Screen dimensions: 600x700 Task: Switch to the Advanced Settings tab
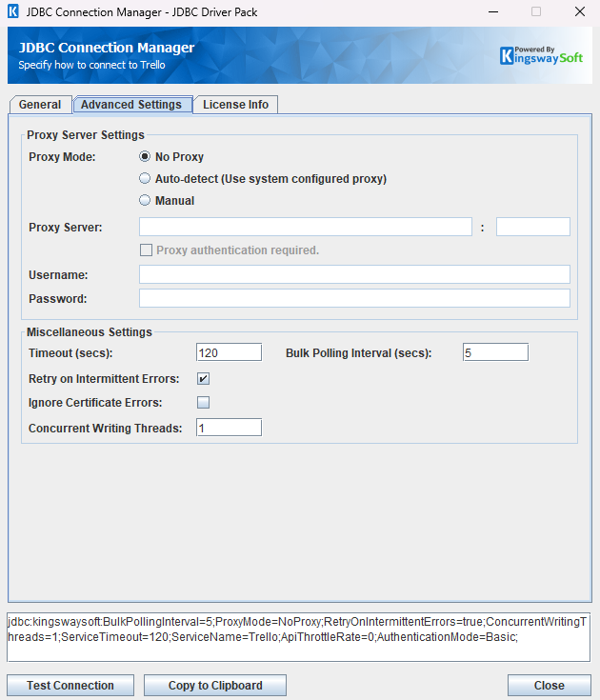pyautogui.click(x=132, y=105)
